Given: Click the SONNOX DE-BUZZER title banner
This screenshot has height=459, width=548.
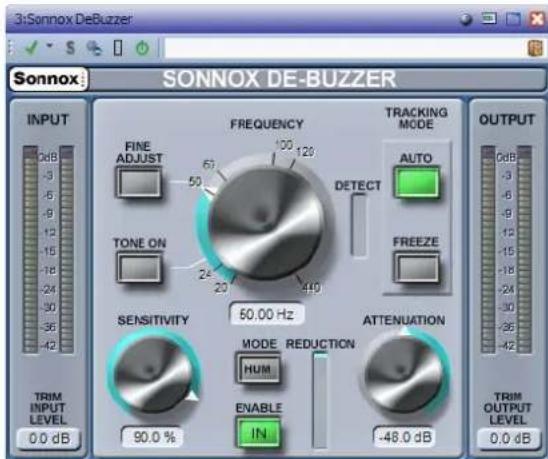Looking at the screenshot, I should pos(279,79).
